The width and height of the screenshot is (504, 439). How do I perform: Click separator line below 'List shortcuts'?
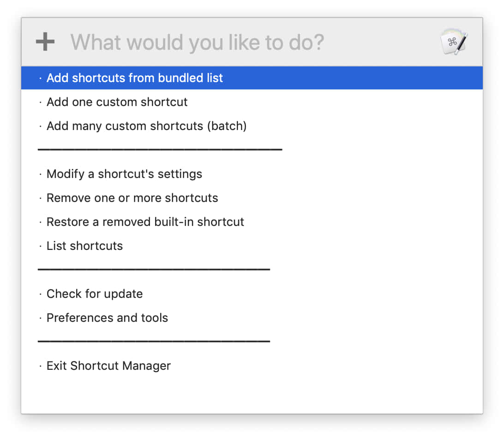click(154, 269)
